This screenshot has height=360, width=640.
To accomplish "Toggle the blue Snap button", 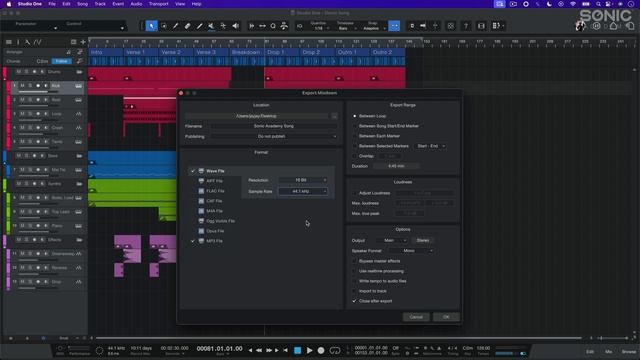I will (394, 26).
